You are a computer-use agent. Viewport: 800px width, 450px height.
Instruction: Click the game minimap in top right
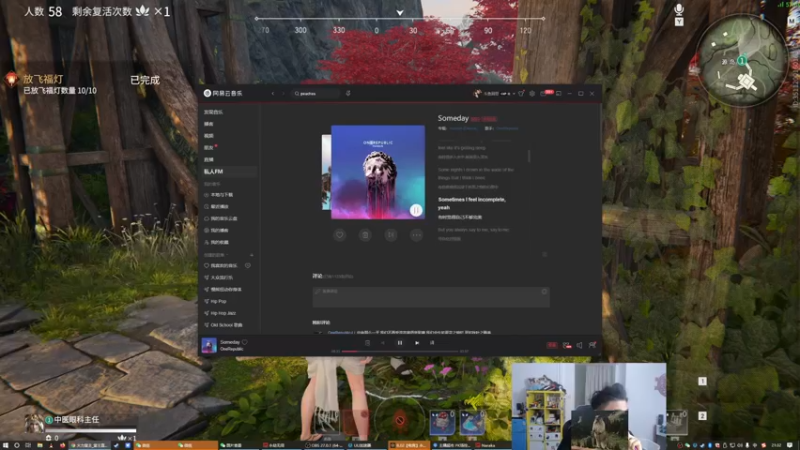pyautogui.click(x=742, y=60)
